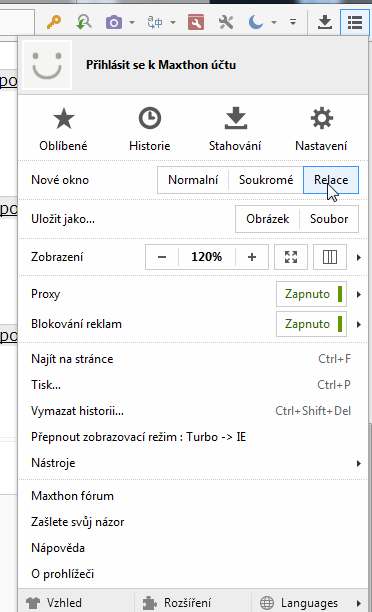Save page as Obrázek
Image resolution: width=372 pixels, height=612 pixels.
pos(267,219)
